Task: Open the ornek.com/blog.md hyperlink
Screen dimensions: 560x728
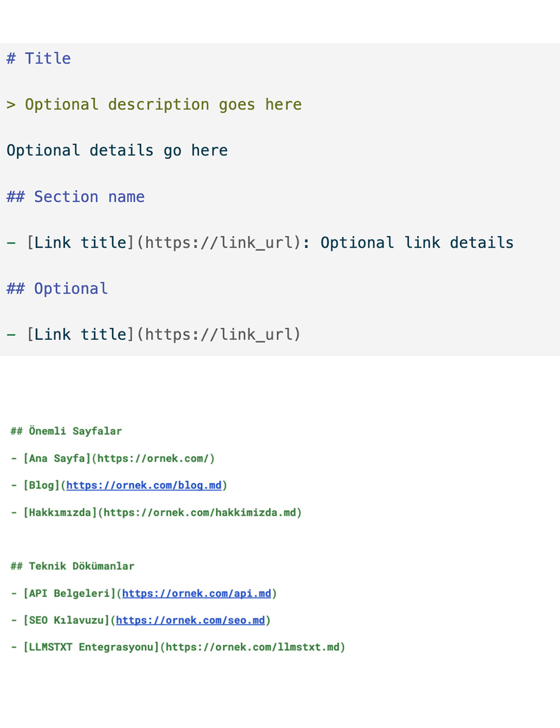Action: tap(144, 486)
